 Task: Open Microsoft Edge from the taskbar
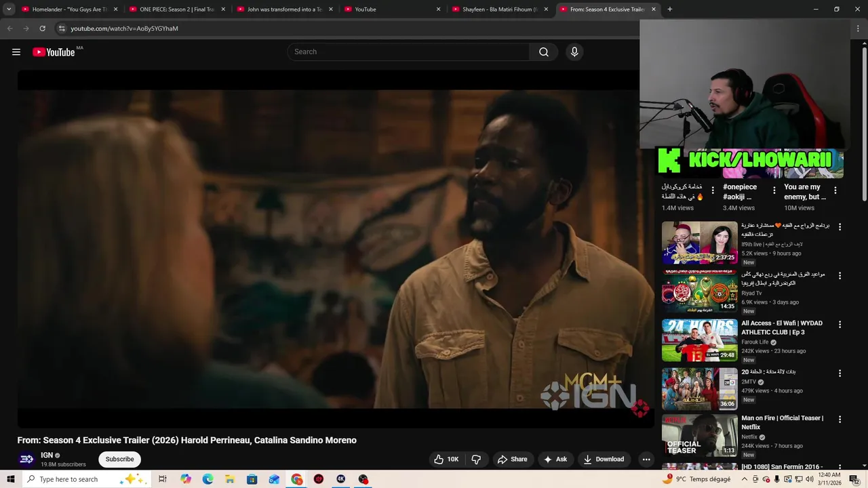(208, 479)
